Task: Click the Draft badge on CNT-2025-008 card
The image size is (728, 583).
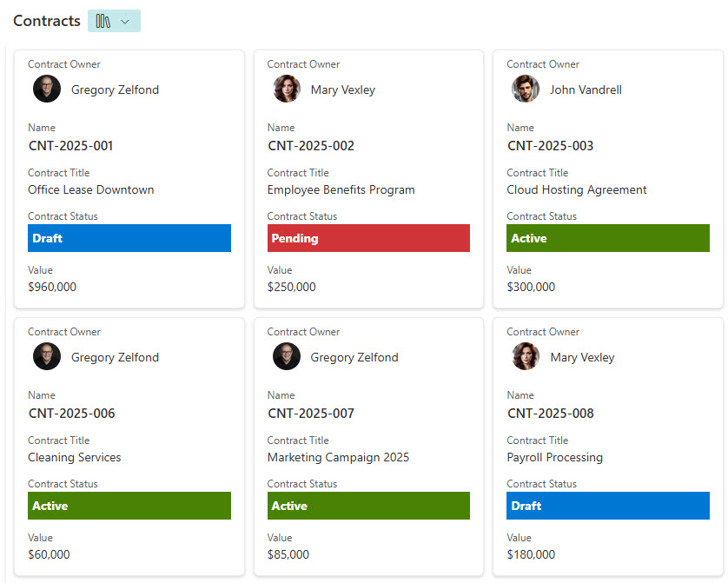Action: coord(607,506)
